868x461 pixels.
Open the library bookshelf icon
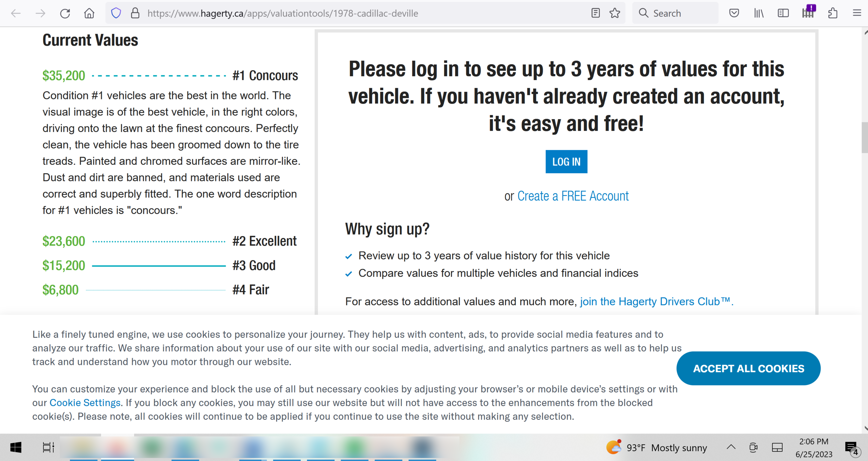[x=759, y=13]
